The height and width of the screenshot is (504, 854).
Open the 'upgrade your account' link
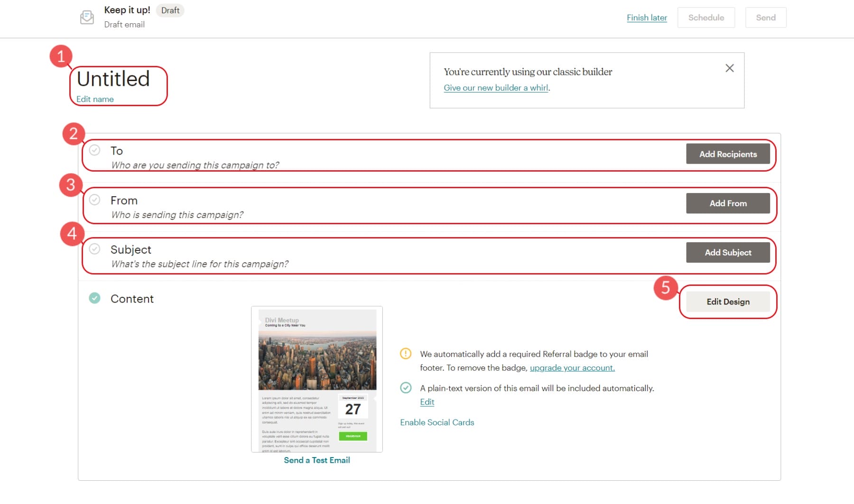point(572,367)
